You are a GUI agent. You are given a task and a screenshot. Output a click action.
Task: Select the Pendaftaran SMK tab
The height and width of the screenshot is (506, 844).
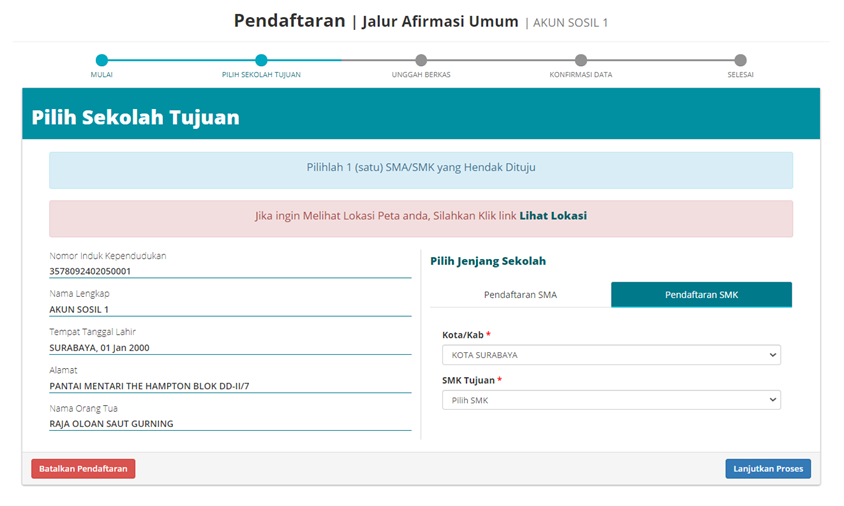tap(701, 295)
